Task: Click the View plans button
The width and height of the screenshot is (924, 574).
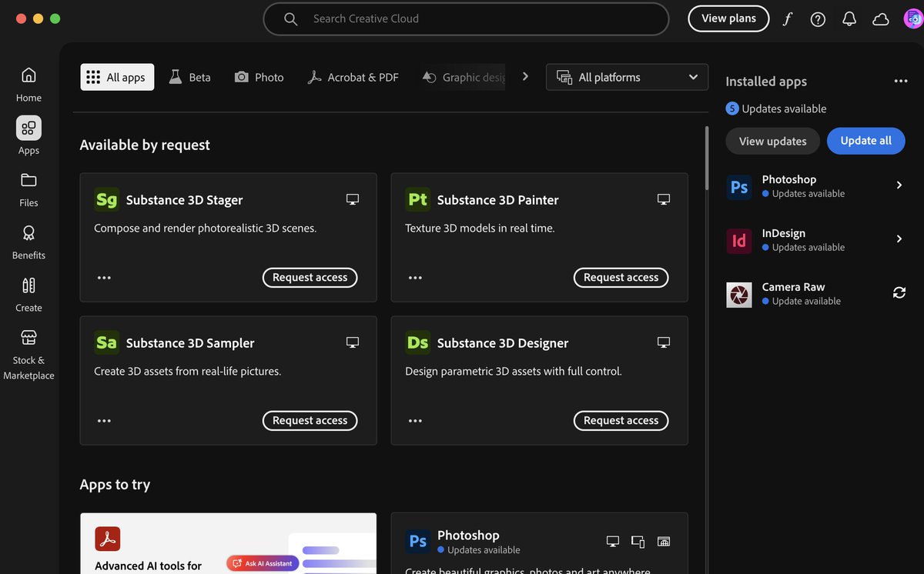Action: (x=728, y=18)
